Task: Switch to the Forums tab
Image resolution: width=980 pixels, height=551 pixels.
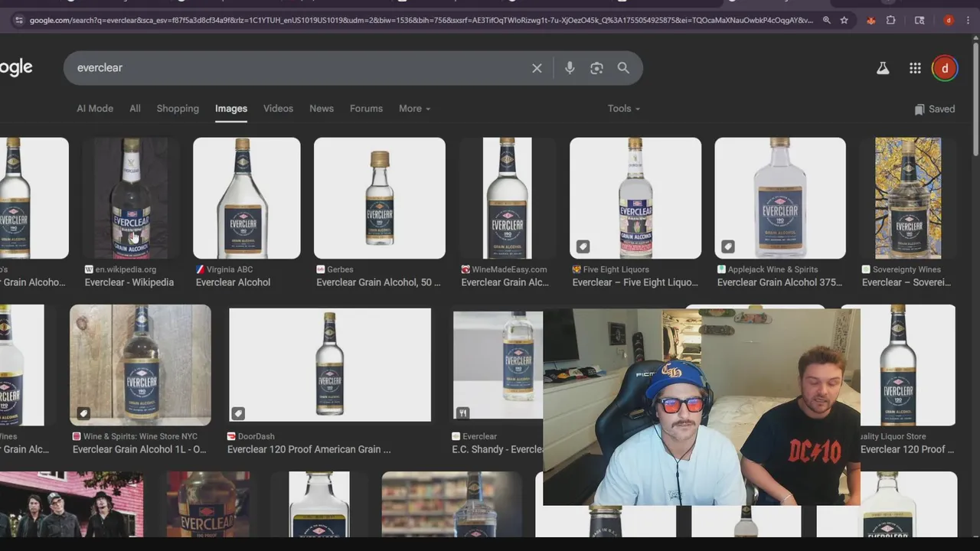Action: point(366,109)
